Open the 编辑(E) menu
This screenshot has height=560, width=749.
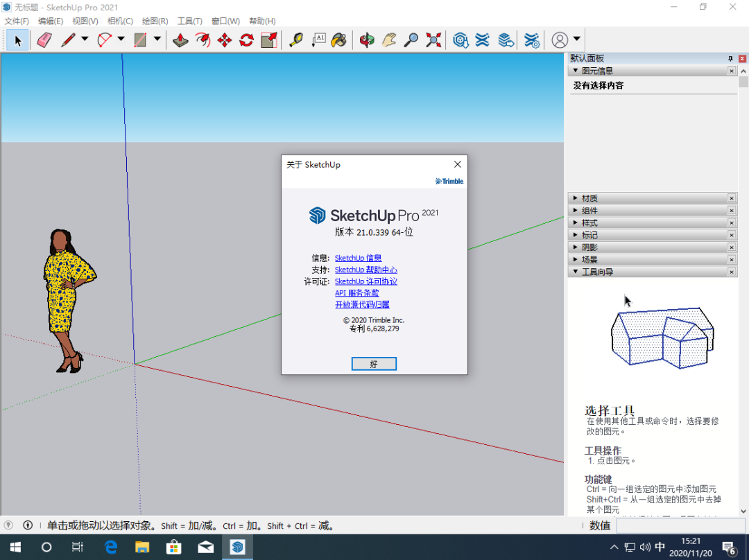pyautogui.click(x=51, y=21)
